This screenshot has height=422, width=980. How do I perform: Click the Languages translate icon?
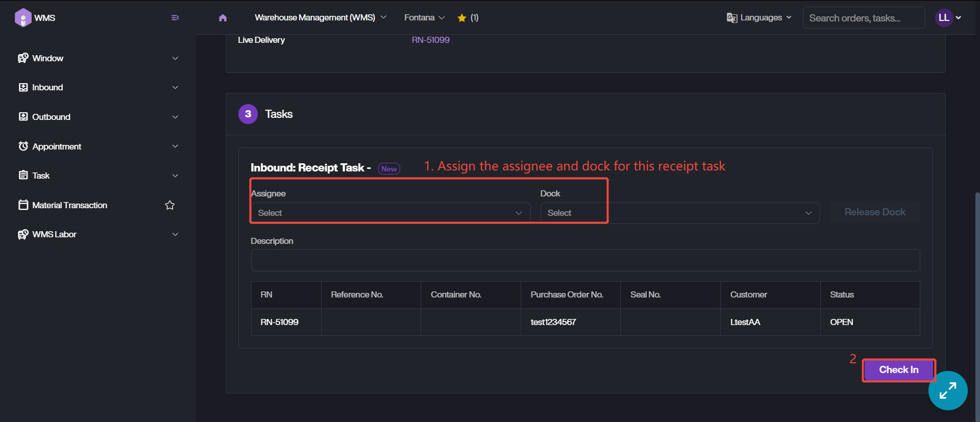(732, 18)
